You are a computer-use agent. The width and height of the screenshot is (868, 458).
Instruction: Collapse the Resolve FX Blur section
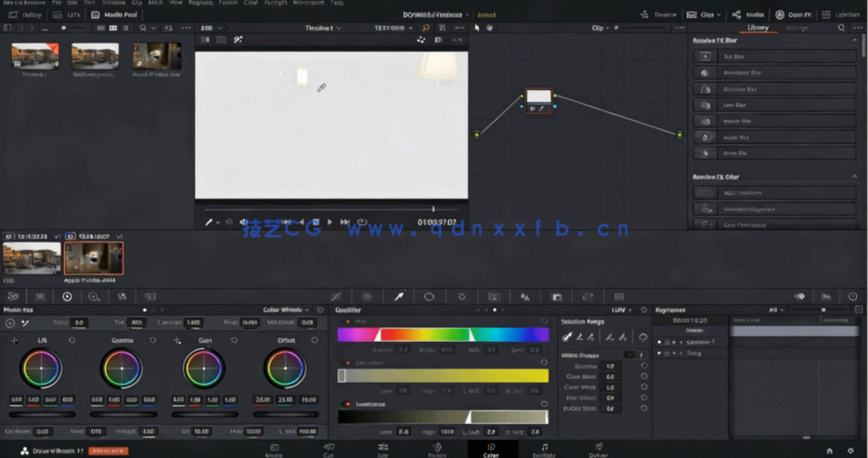(x=855, y=41)
